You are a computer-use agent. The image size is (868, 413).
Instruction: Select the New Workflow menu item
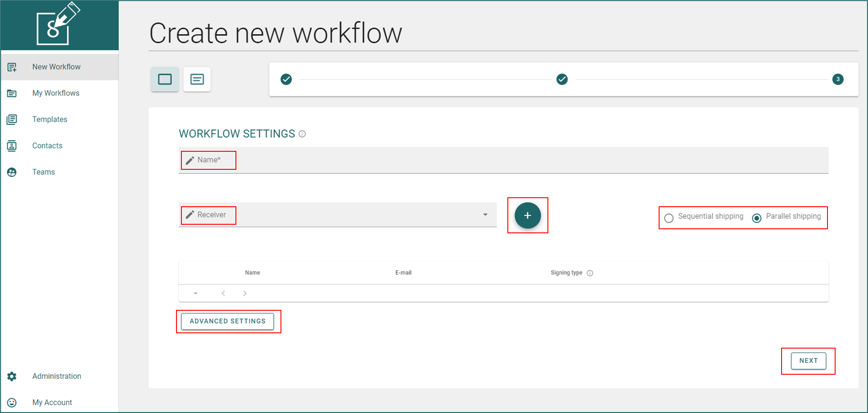coord(59,67)
